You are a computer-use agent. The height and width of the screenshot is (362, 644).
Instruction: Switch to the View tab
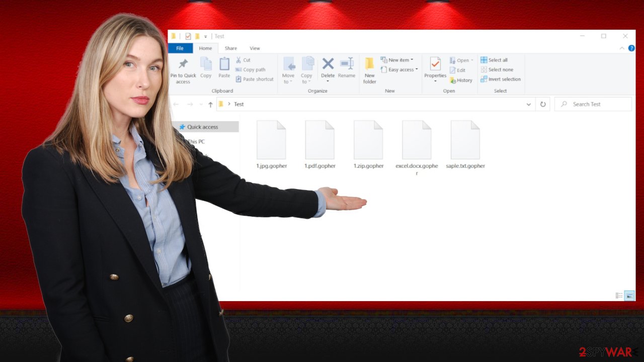(x=255, y=48)
